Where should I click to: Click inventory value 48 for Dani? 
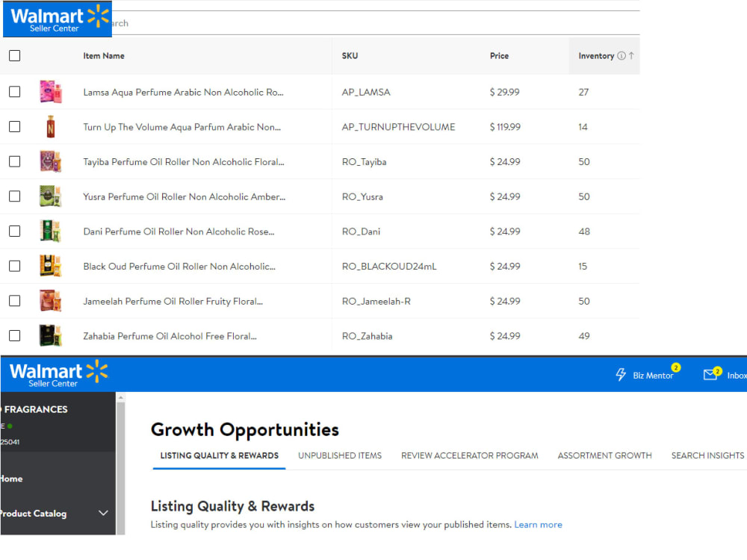(584, 231)
